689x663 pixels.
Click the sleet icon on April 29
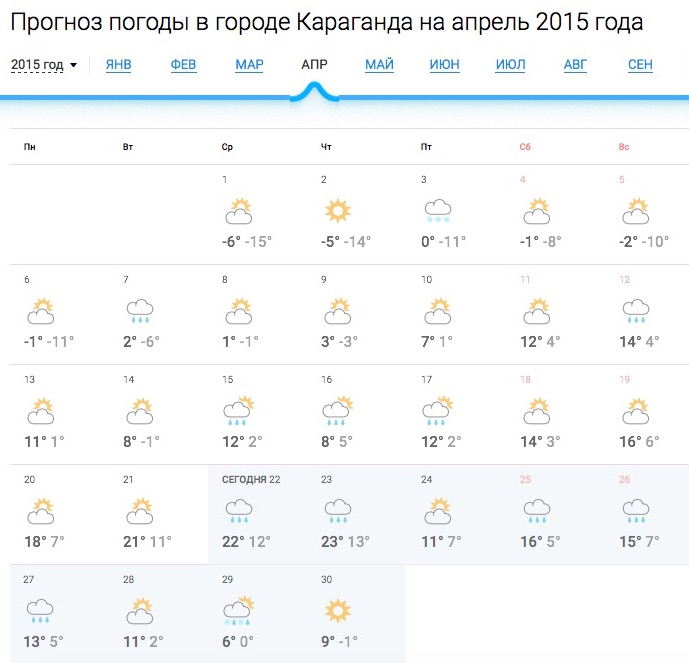coord(239,611)
